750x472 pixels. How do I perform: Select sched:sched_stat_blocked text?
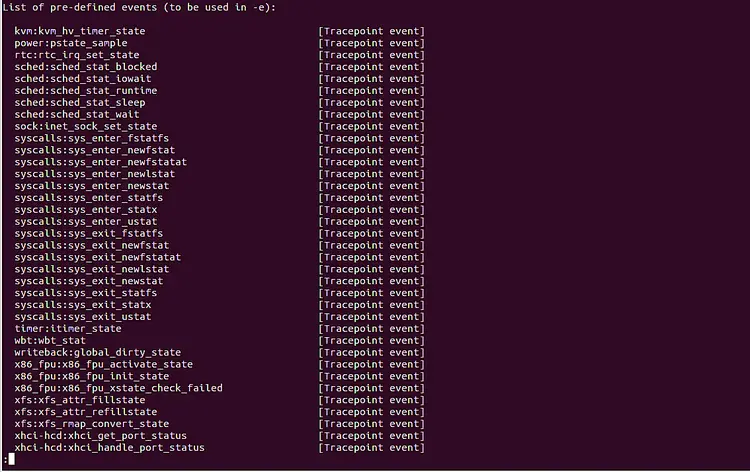(86, 67)
